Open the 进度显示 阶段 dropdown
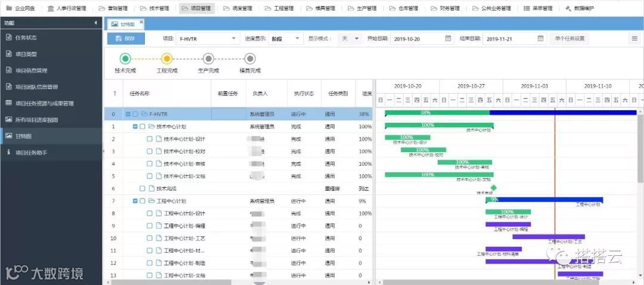Image resolution: width=644 pixels, height=285 pixels. pyautogui.click(x=286, y=39)
